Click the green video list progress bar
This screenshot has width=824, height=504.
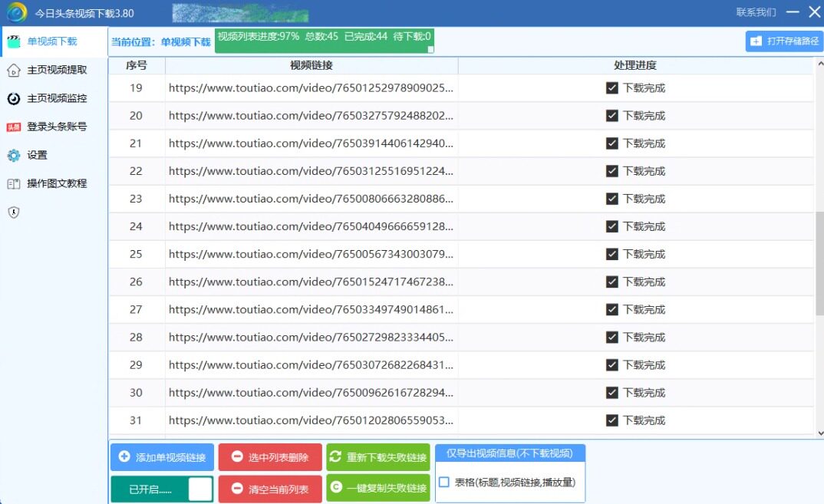tap(325, 41)
